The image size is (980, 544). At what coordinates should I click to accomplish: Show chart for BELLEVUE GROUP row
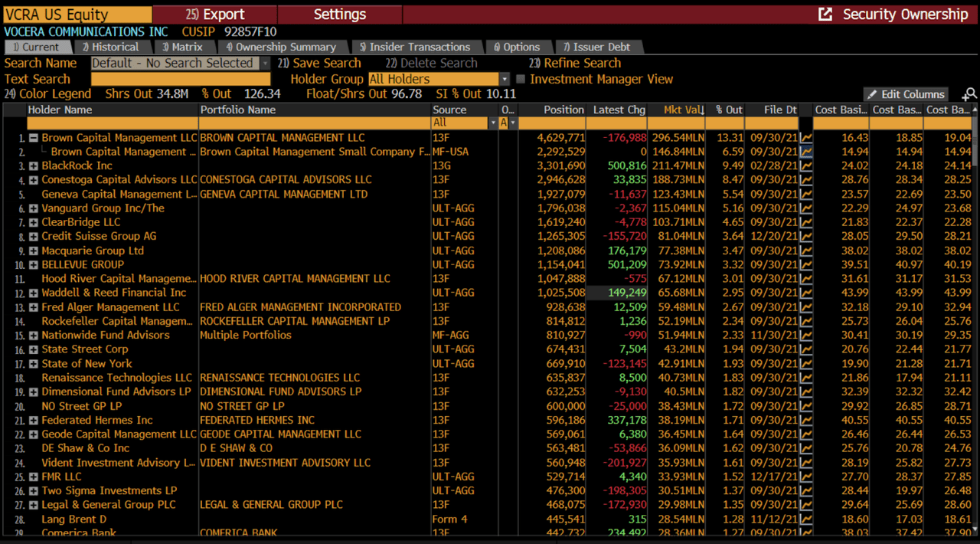click(806, 264)
